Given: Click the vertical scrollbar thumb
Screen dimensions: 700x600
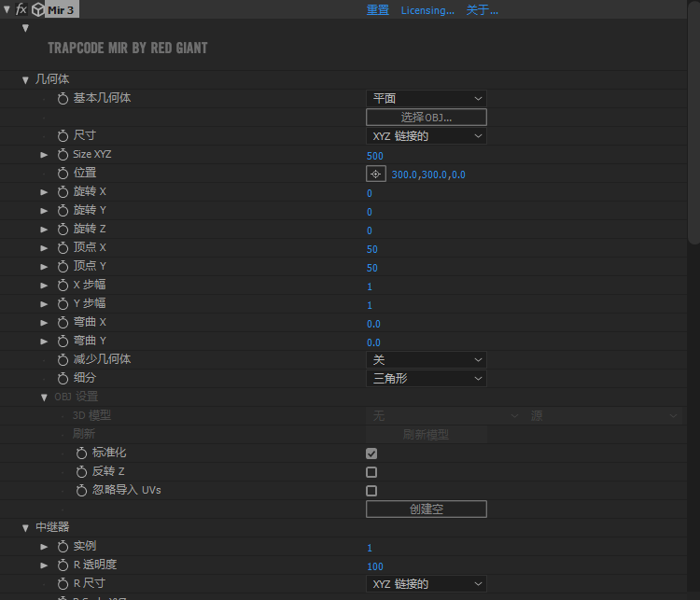Looking at the screenshot, I should (x=693, y=121).
